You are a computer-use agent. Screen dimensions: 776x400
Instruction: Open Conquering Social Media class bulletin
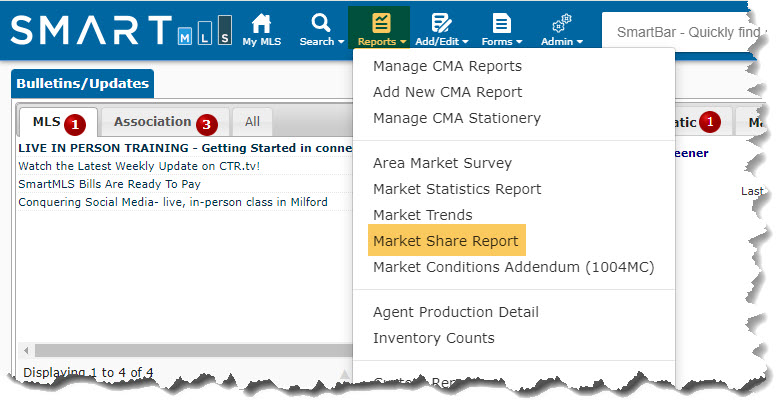[173, 202]
